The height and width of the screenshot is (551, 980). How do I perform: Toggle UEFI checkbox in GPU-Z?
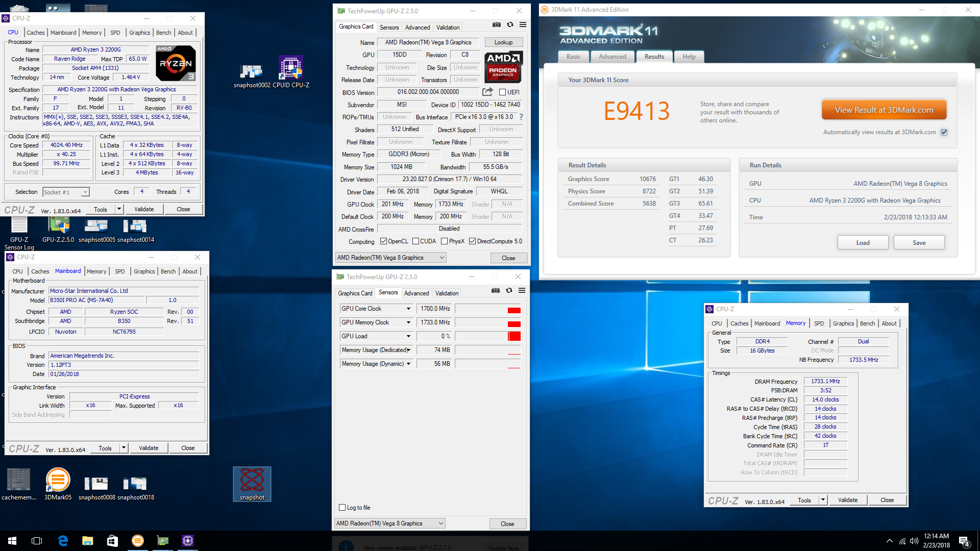click(502, 92)
